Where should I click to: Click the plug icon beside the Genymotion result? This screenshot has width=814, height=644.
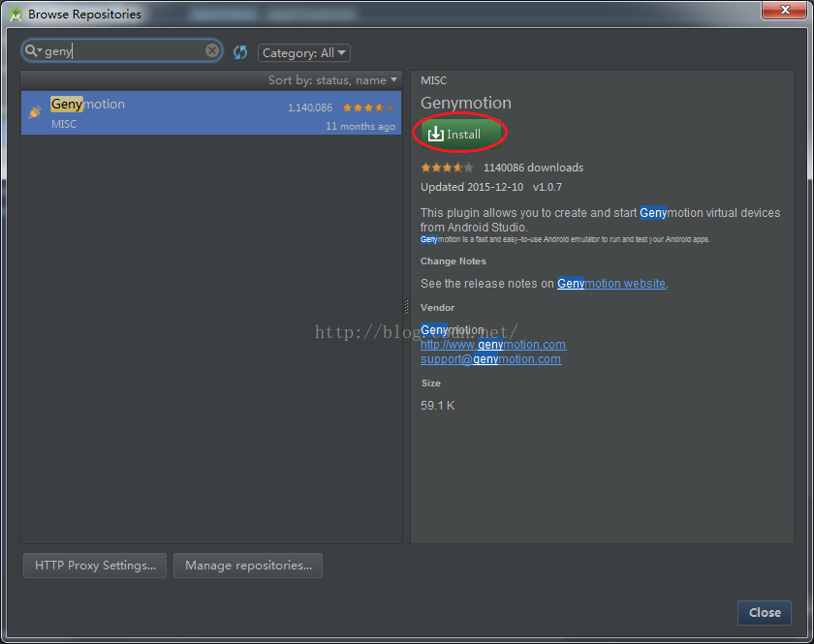point(35,111)
